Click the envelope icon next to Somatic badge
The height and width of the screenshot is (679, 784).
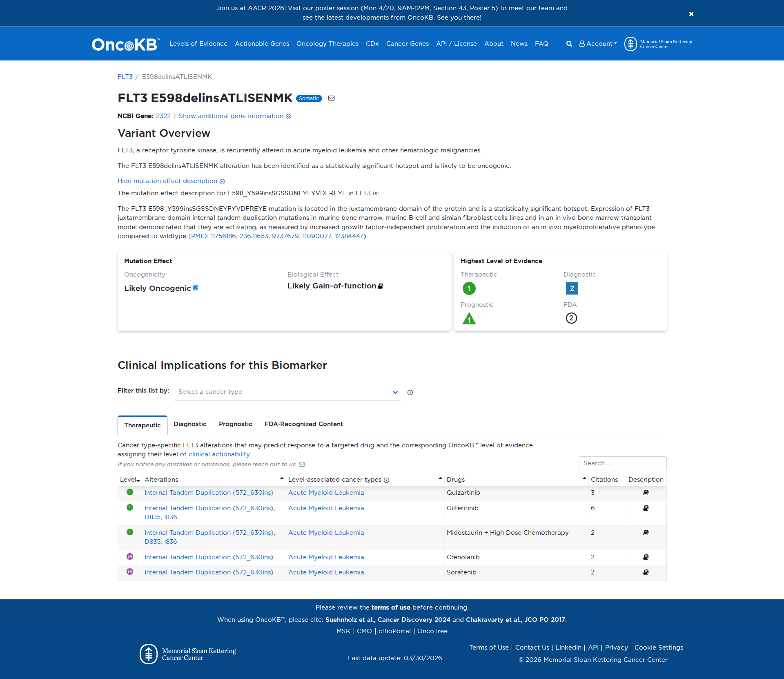pos(332,98)
